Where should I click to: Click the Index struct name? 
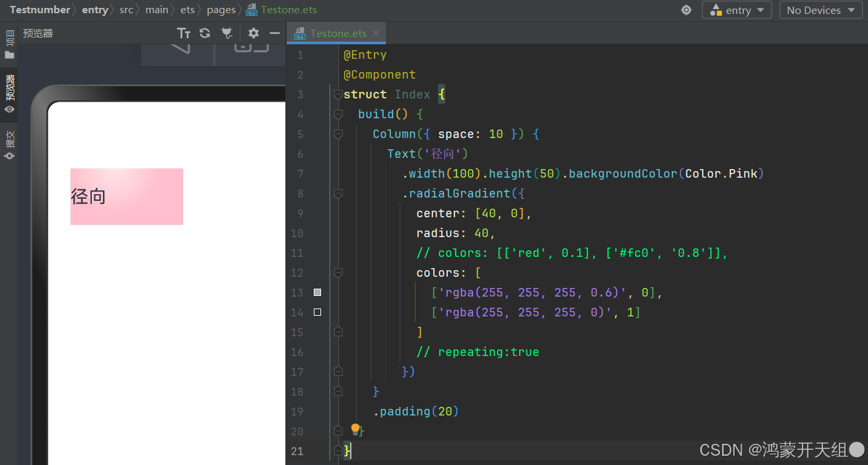pos(412,94)
